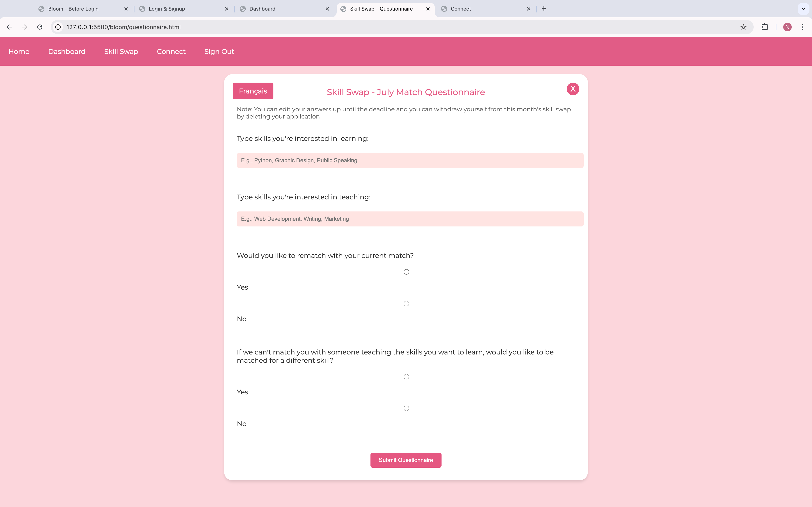Select No for rematch with current match
This screenshot has width=812, height=507.
click(406, 304)
